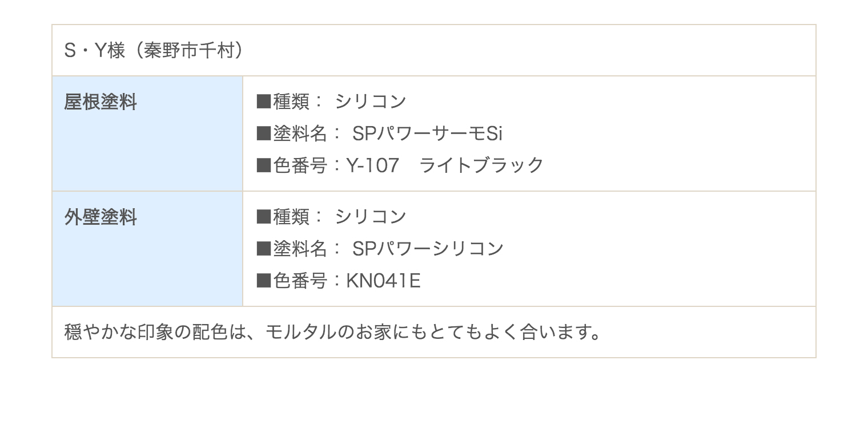The width and height of the screenshot is (868, 433).
Task: Click the square bullet before SPパワーサーモSi 塗料名
Action: 263,133
